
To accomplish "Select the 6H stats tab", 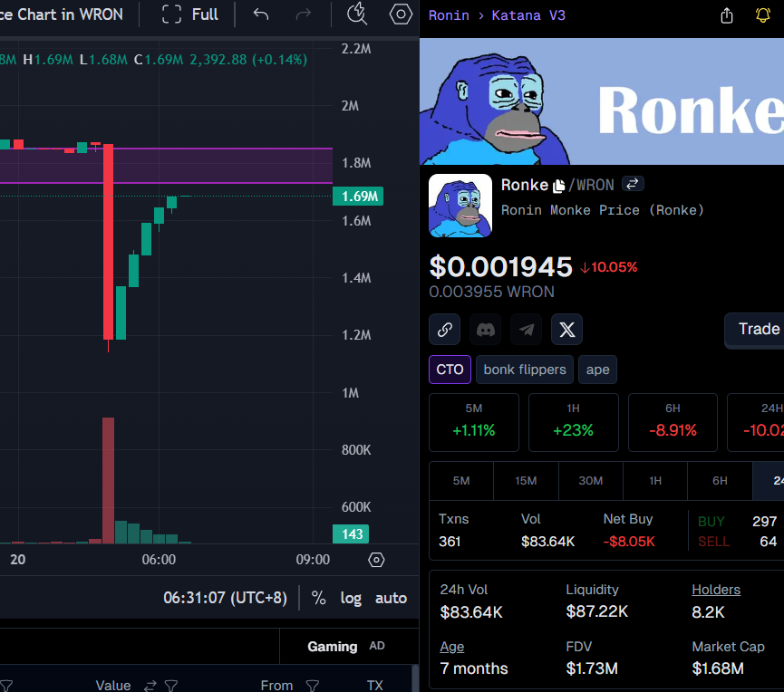I will tap(720, 481).
